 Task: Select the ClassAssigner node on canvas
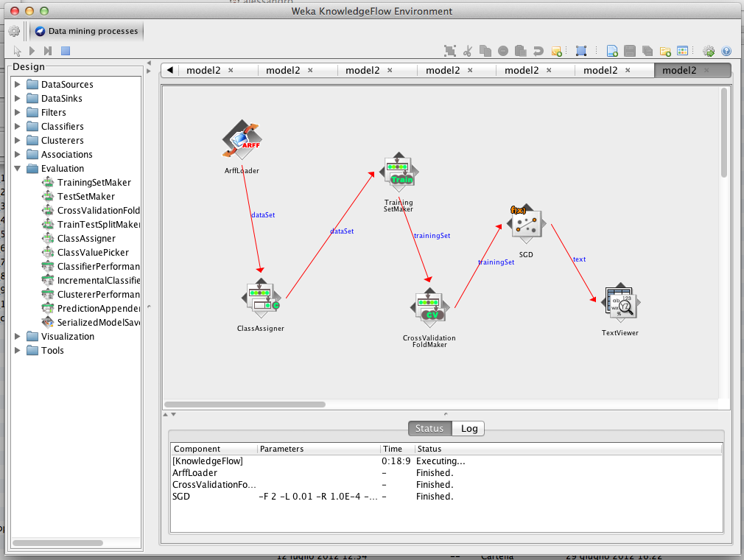261,298
